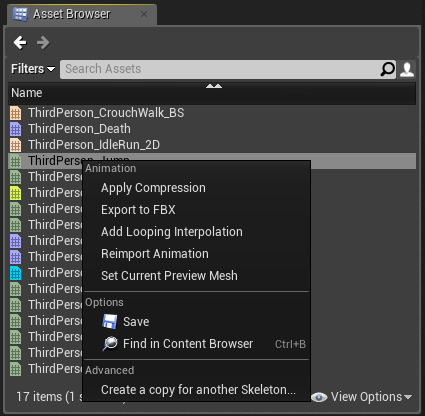Collapse using the double-arrow above Name
The image size is (425, 416).
point(214,86)
